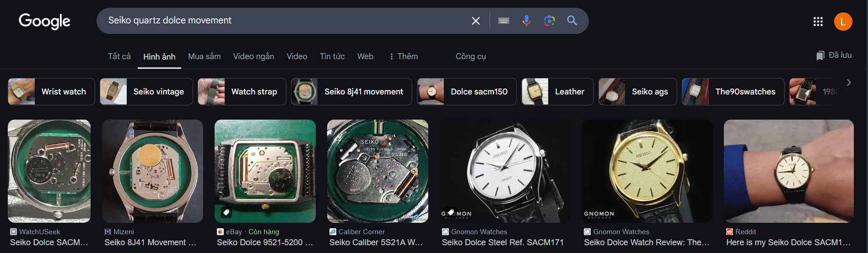The image size is (868, 253).
Task: Click the magnifier search button
Action: pyautogui.click(x=572, y=21)
